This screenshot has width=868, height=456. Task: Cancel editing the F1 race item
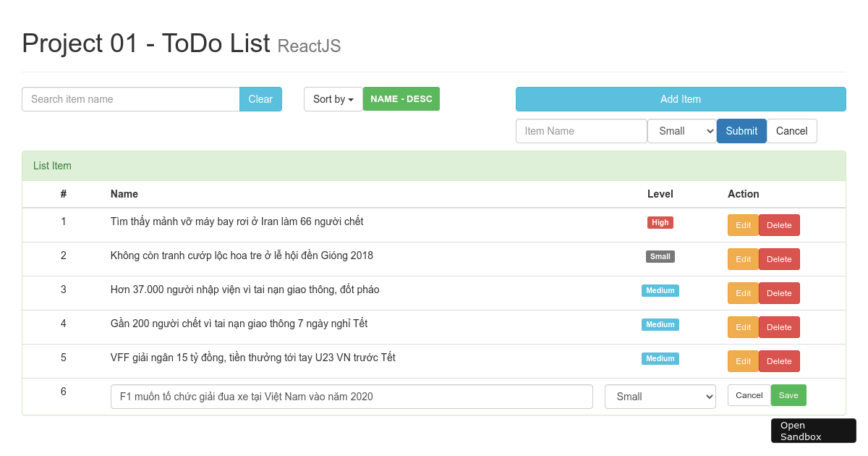pos(749,395)
